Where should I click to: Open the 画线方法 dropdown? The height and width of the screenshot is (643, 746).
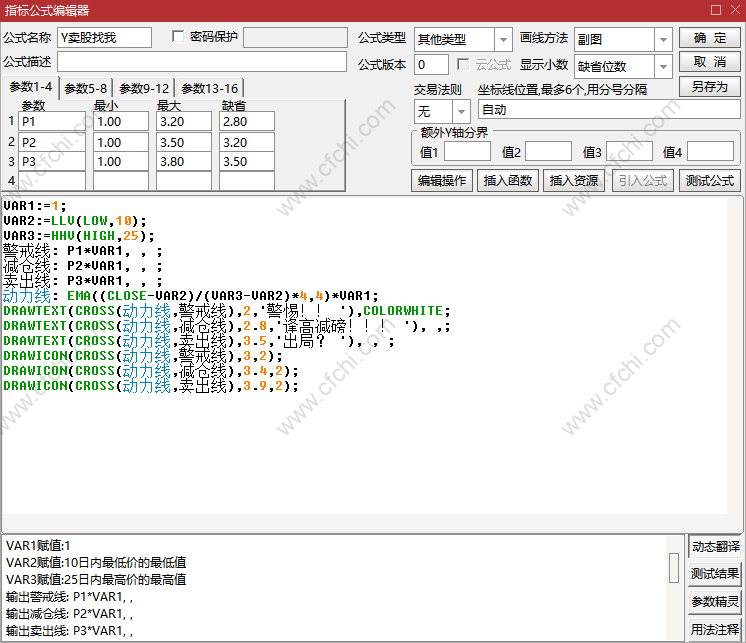click(663, 39)
